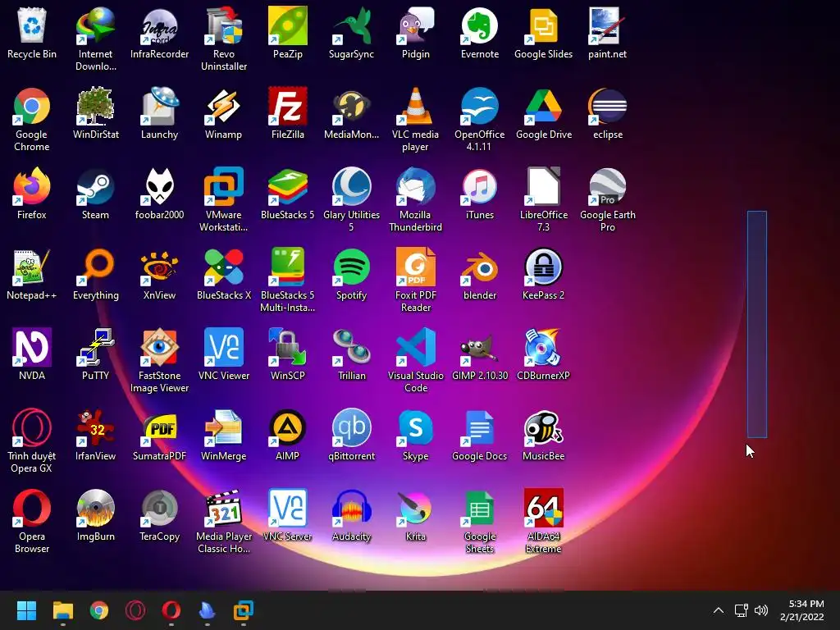The image size is (840, 630).
Task: Open the taskbar volume control
Action: pyautogui.click(x=761, y=610)
